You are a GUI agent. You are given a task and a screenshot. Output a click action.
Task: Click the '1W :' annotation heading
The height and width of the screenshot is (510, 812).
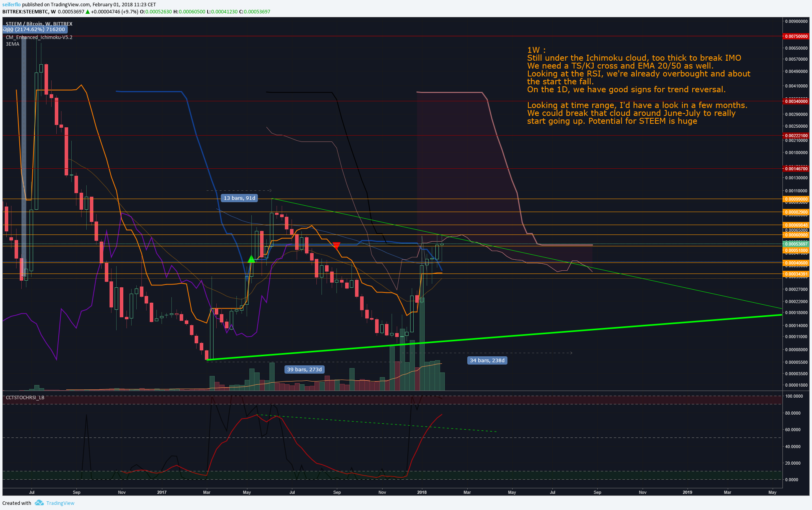[x=536, y=50]
